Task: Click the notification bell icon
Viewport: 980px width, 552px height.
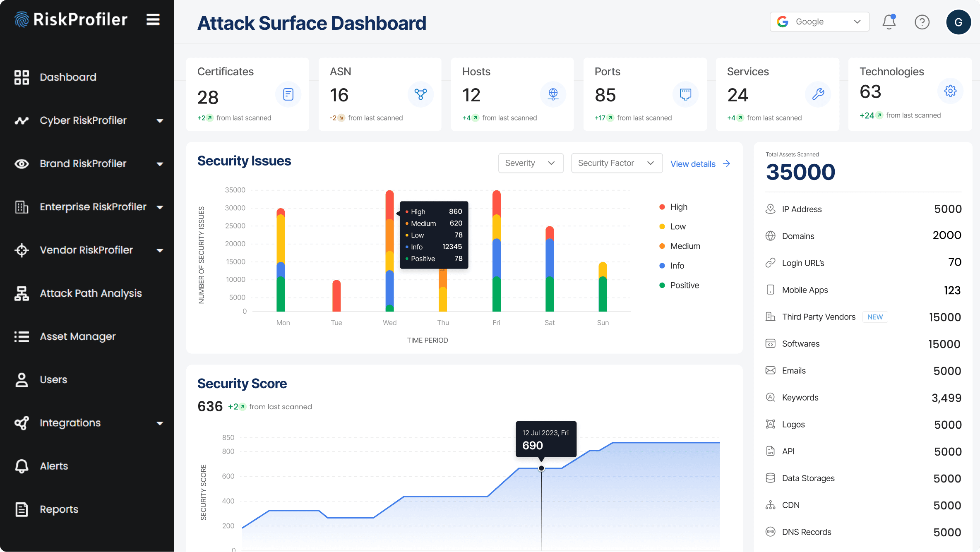Action: click(889, 22)
